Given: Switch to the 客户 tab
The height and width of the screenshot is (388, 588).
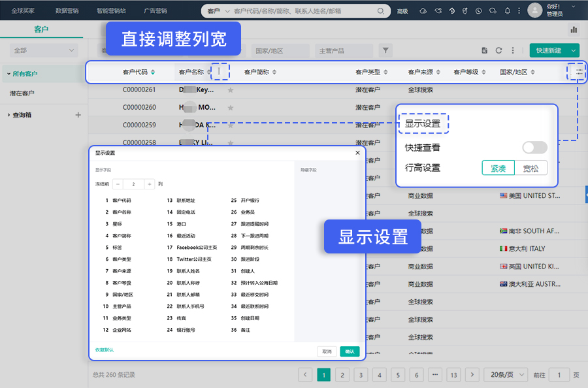Looking at the screenshot, I should point(41,29).
